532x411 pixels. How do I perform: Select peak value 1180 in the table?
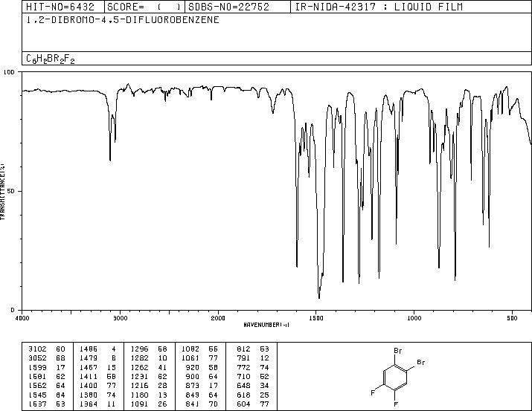coord(139,395)
